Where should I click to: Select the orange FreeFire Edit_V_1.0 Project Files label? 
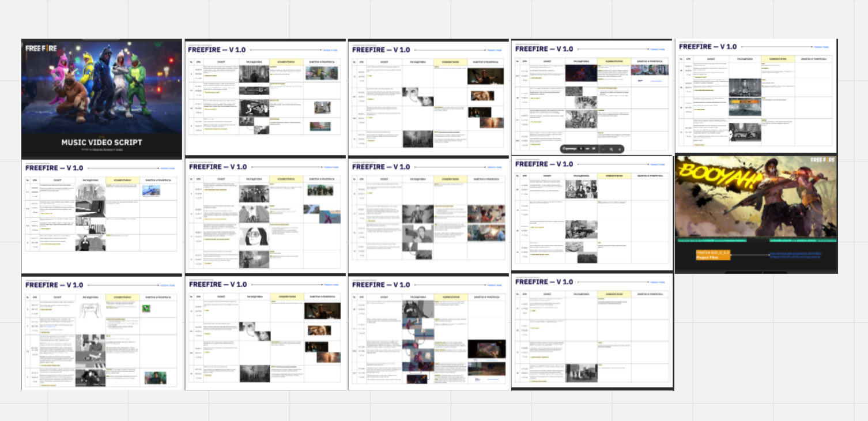click(712, 255)
